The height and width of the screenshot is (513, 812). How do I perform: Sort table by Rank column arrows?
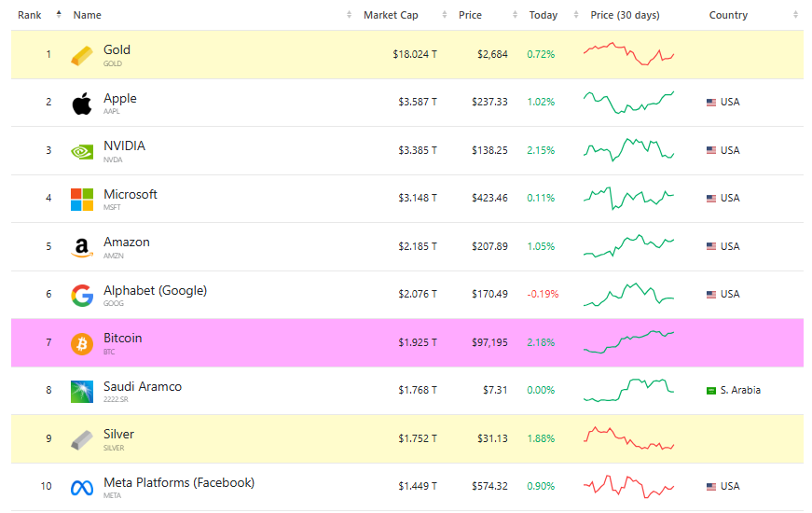point(59,15)
